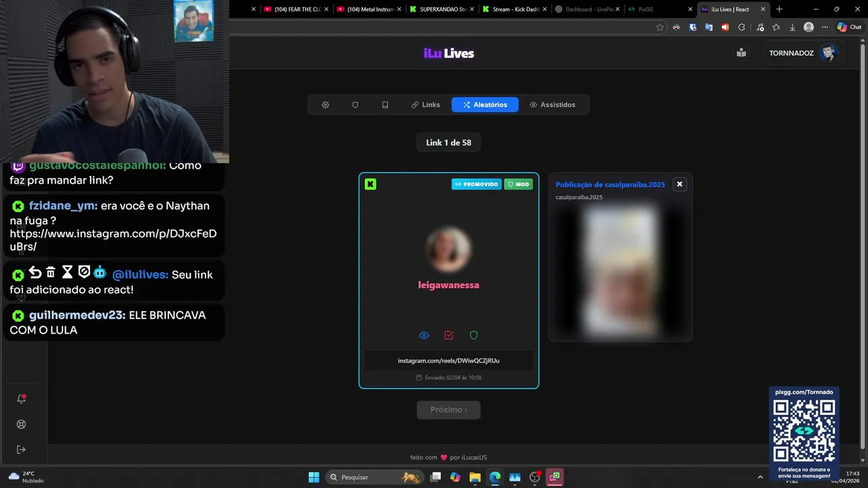Click the feito com por iLucasUS footer
This screenshot has height=488, width=868.
[x=449, y=457]
